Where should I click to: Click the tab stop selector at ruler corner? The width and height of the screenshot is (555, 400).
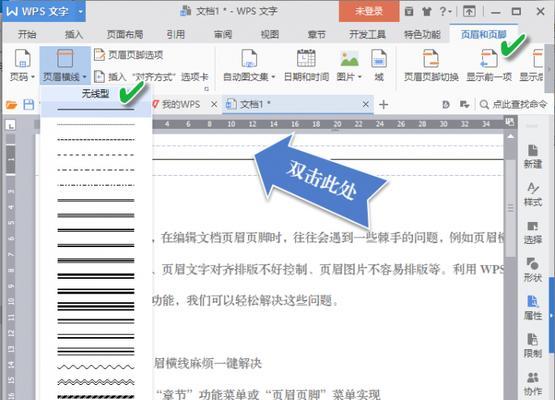(11, 125)
